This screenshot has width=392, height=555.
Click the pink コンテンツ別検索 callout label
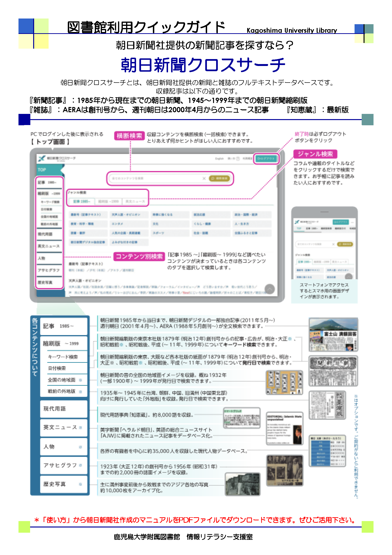click(139, 257)
